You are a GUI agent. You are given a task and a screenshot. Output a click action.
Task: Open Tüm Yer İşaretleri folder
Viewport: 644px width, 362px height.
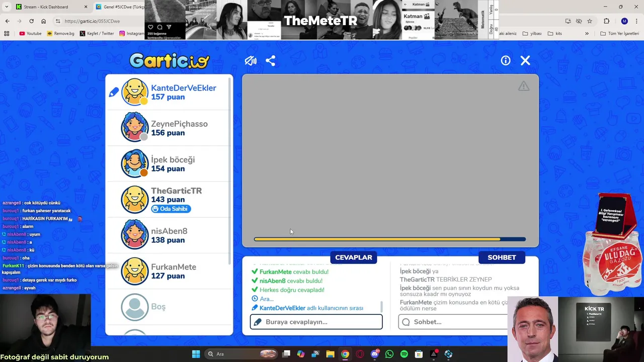point(620,34)
